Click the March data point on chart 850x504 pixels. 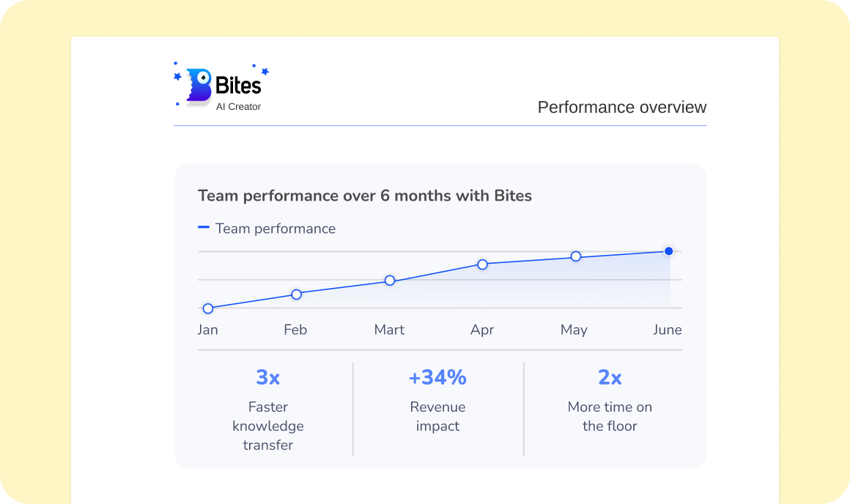[390, 281]
